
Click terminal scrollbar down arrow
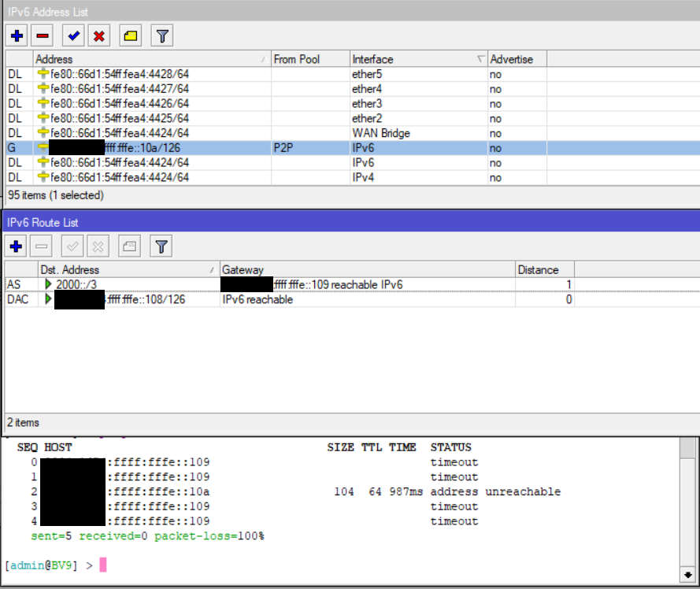tap(687, 575)
